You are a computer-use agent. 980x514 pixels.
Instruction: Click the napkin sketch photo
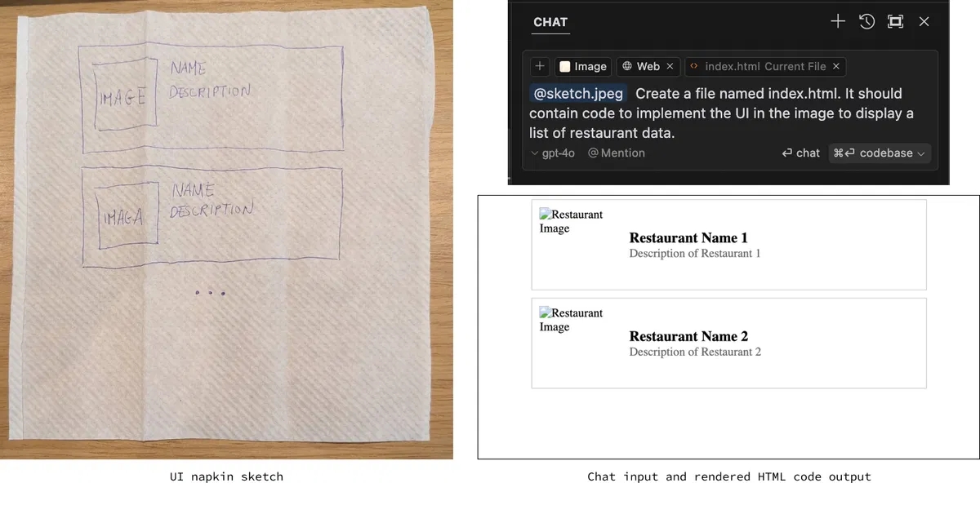point(226,229)
